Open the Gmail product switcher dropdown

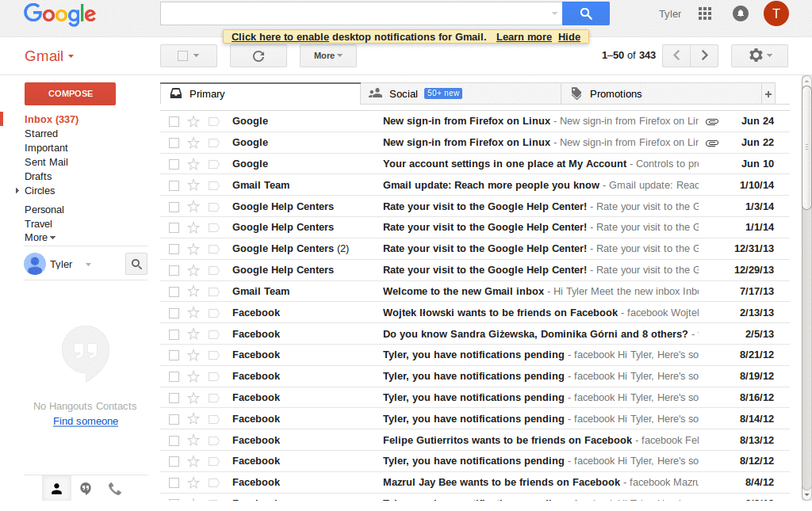point(49,56)
